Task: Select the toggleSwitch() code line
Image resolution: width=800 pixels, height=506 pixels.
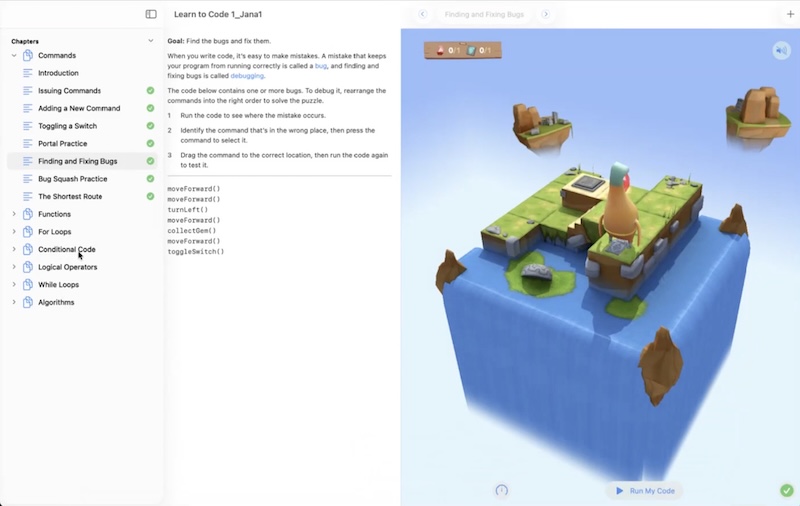Action: (x=196, y=251)
